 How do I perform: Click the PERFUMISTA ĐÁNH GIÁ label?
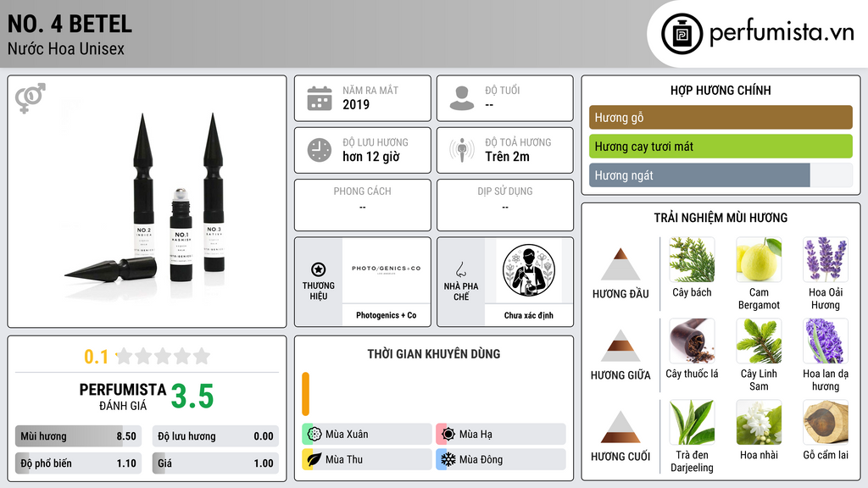pos(123,396)
